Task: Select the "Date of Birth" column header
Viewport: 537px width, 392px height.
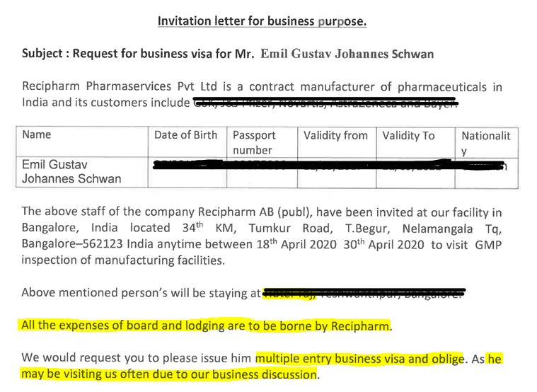Action: coord(186,135)
